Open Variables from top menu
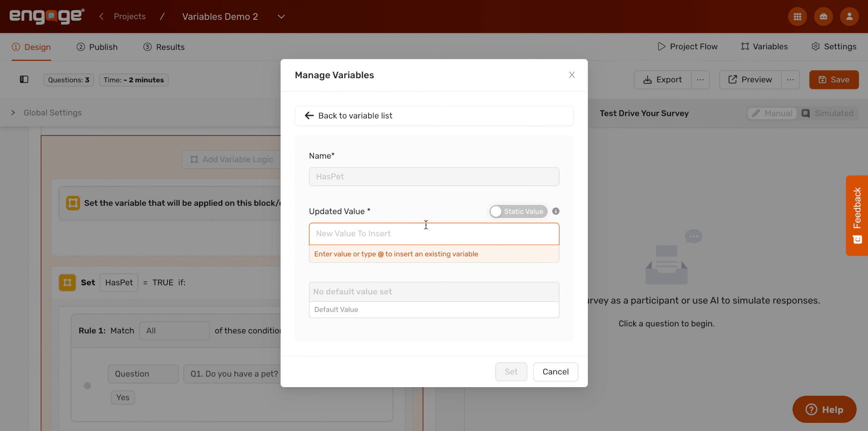 point(764,47)
